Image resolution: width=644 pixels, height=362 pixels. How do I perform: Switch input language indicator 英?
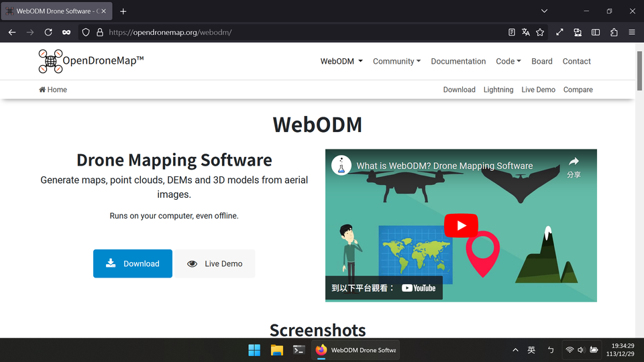[531, 350]
